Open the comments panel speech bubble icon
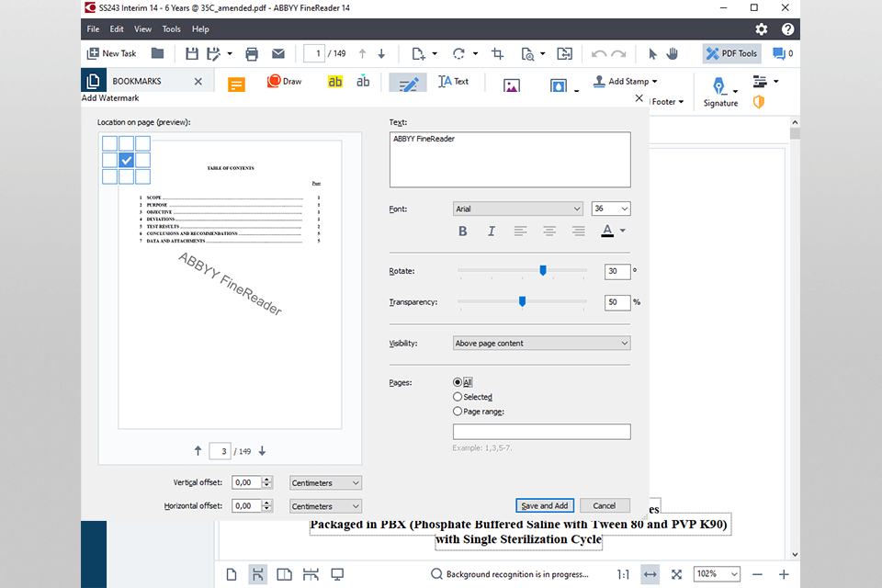The height and width of the screenshot is (588, 882). (778, 53)
